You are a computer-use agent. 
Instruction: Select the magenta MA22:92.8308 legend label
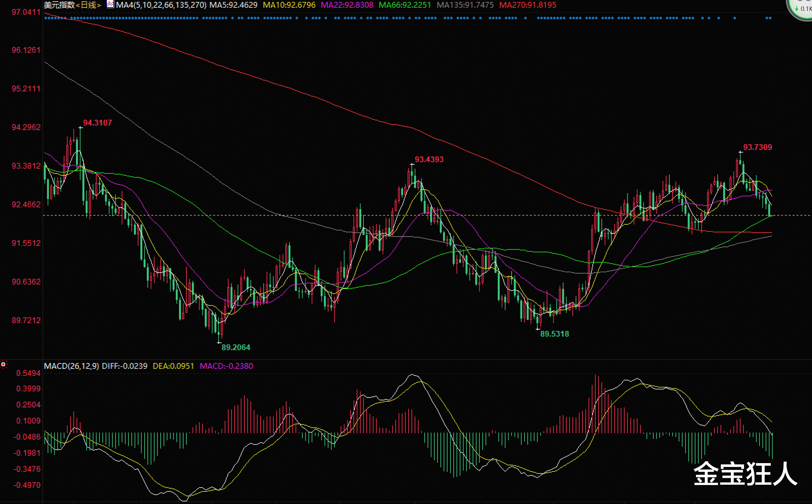pyautogui.click(x=347, y=5)
